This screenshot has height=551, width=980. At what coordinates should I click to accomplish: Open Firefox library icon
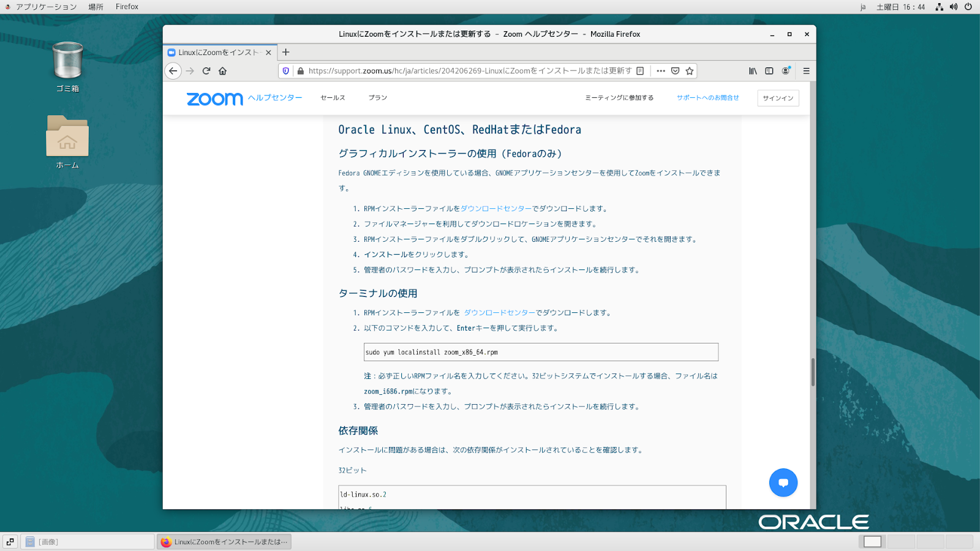(753, 71)
